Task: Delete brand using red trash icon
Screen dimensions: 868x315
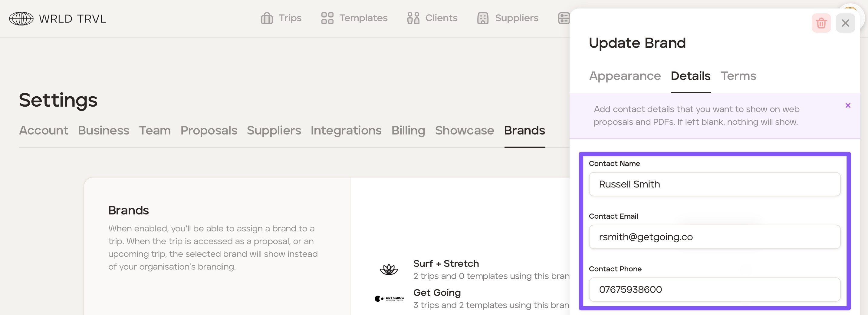Action: (x=821, y=23)
